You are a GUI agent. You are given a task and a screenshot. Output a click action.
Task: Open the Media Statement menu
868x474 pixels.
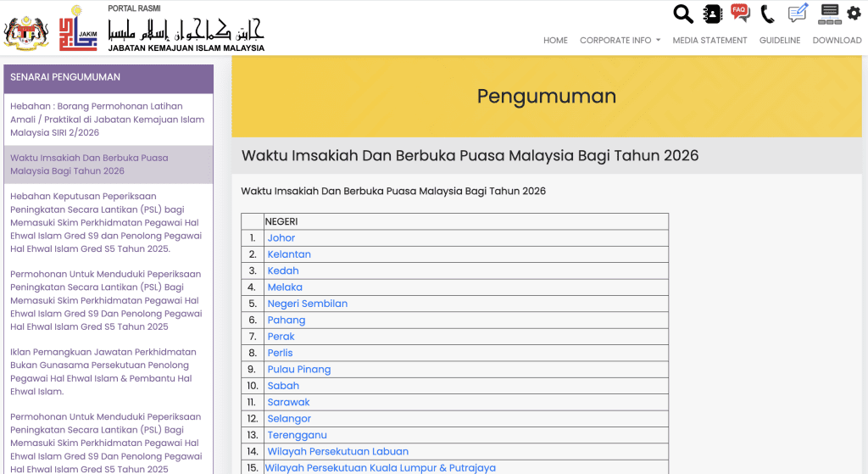point(709,40)
